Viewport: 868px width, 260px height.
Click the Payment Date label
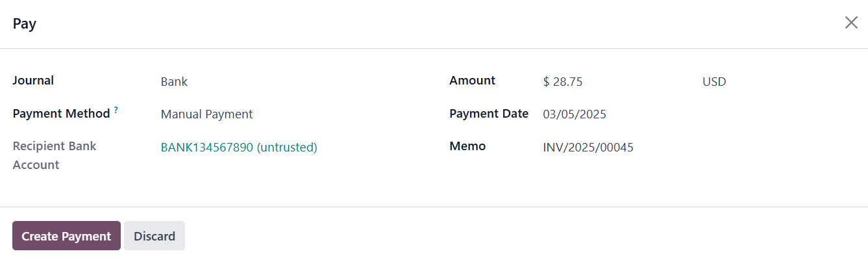[x=489, y=114]
